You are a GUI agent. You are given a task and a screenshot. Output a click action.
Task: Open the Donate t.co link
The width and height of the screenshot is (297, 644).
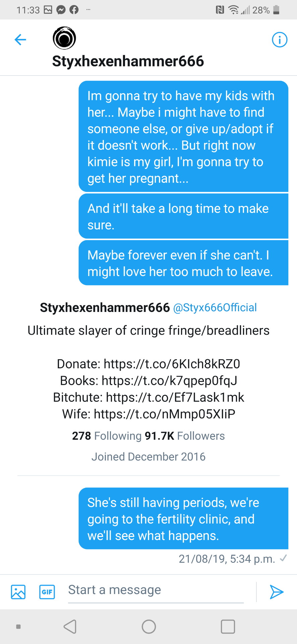172,364
